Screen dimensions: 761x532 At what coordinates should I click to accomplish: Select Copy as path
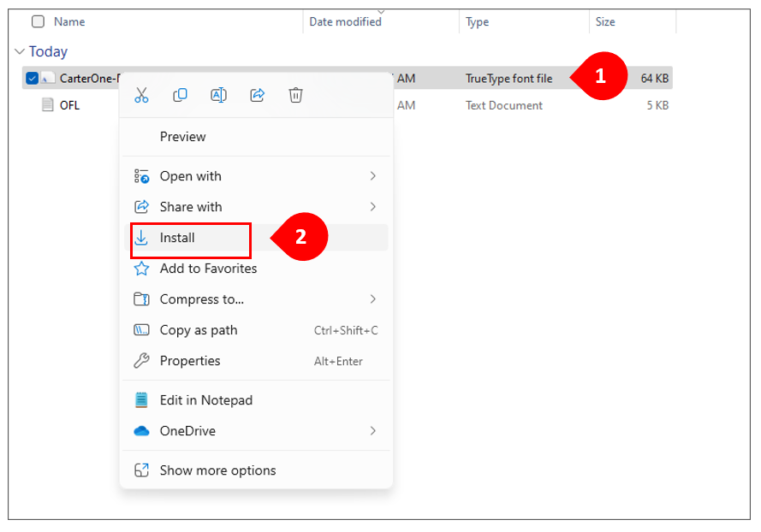coord(256,330)
